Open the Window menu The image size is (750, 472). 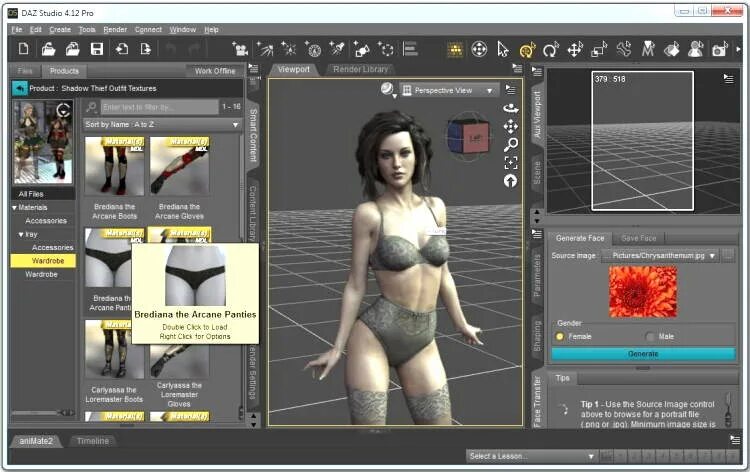[x=183, y=30]
